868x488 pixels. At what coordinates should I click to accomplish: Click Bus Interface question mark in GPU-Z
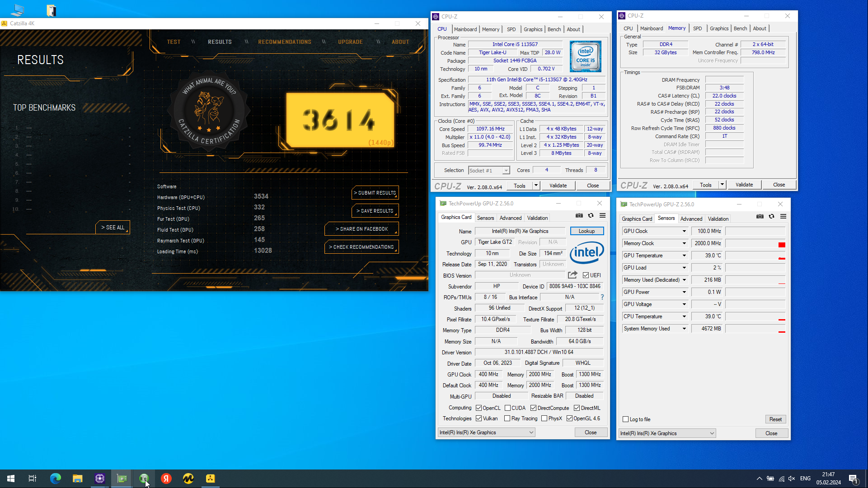click(602, 297)
